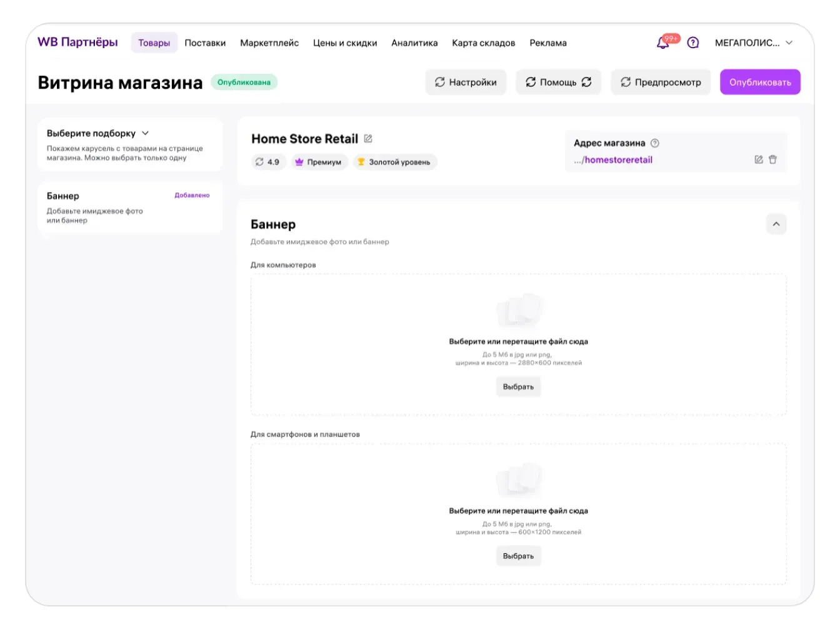Switch to the Товары tab
840x629 pixels.
pyautogui.click(x=154, y=43)
